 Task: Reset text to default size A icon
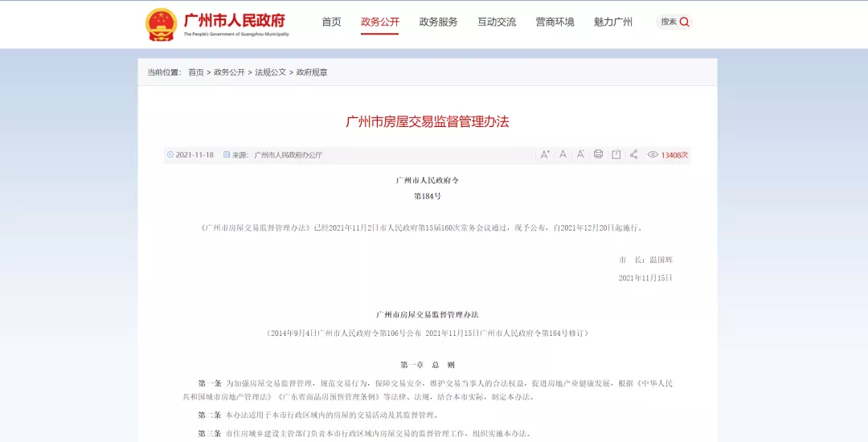coord(563,154)
